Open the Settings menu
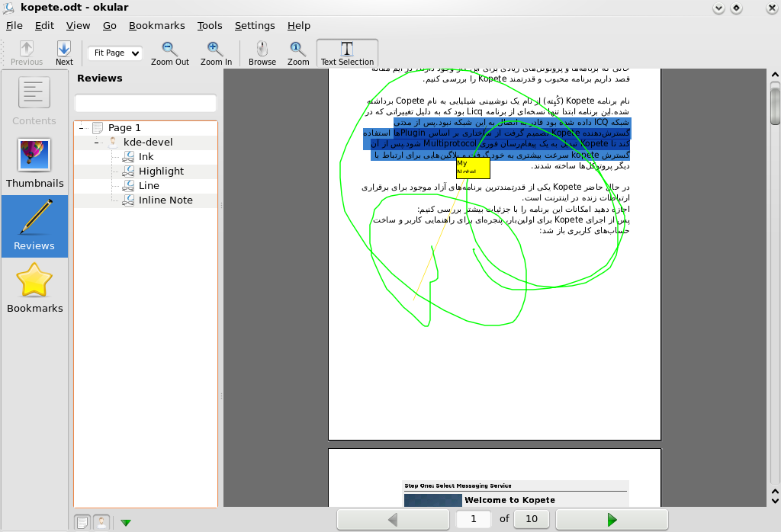Viewport: 781px width, 532px height. point(255,25)
